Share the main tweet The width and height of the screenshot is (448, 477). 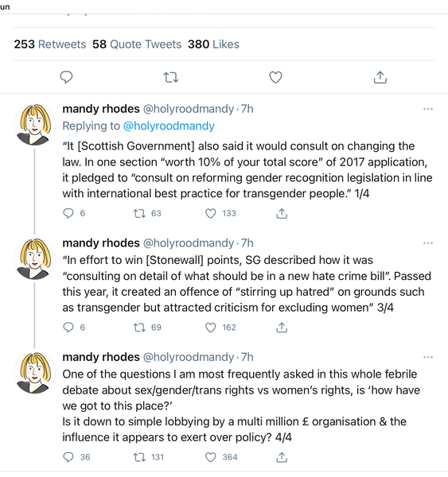(x=380, y=77)
